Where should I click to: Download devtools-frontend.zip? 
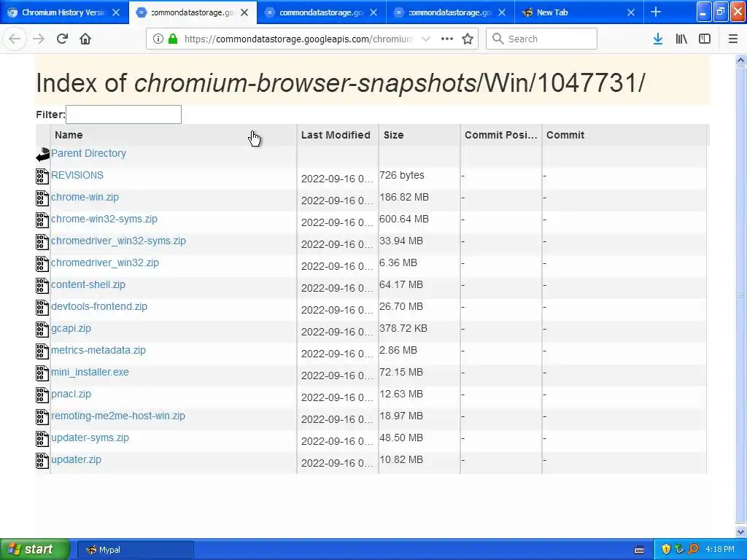(x=99, y=307)
